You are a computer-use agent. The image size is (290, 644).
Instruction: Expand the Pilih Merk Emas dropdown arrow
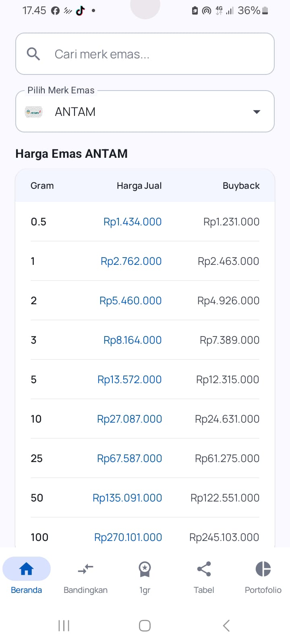257,111
